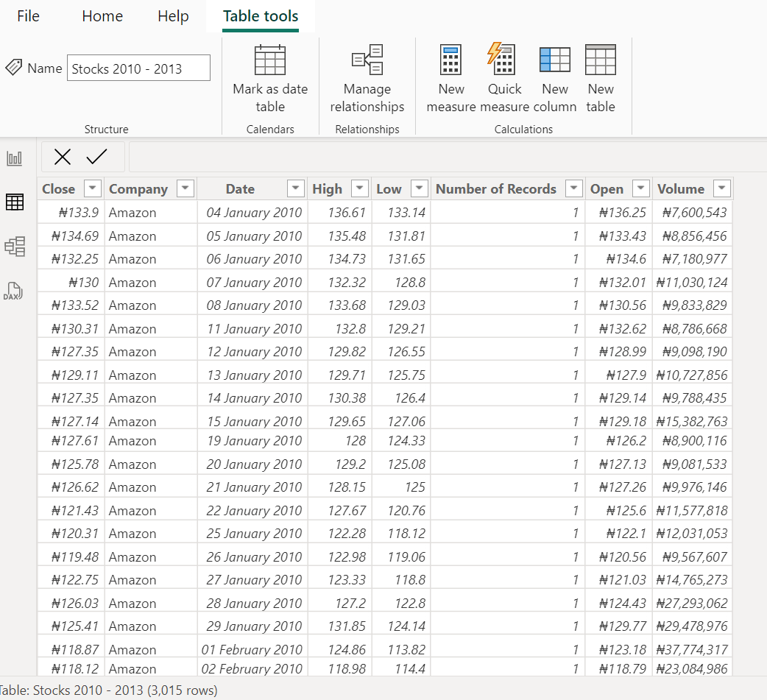
Task: Click the 04 January 2010 date cell
Action: pyautogui.click(x=252, y=213)
